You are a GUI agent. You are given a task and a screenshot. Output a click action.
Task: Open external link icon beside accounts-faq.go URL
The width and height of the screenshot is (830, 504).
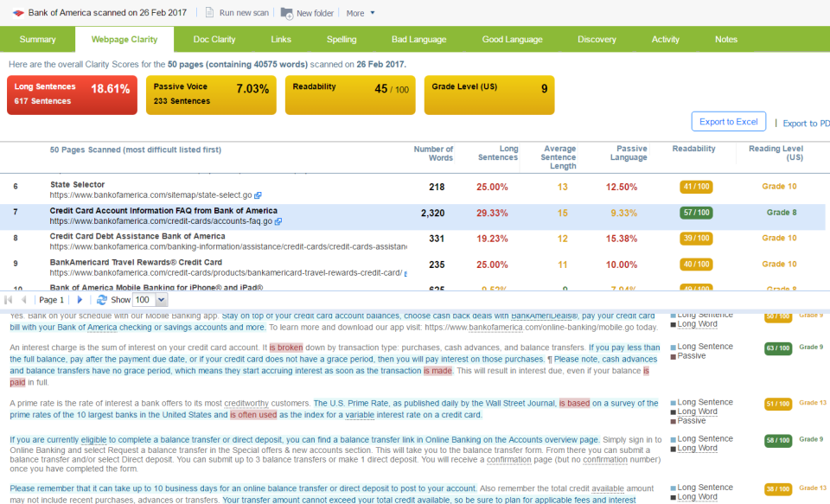pyautogui.click(x=278, y=222)
